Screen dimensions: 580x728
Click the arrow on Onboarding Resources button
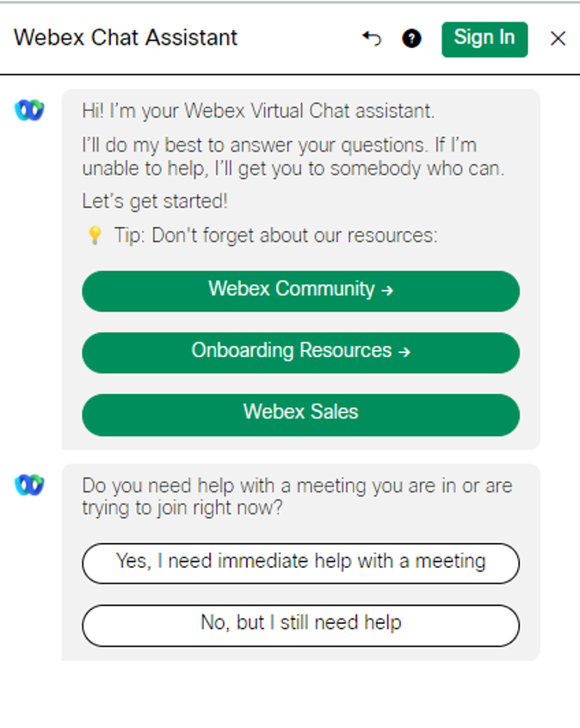pos(404,352)
